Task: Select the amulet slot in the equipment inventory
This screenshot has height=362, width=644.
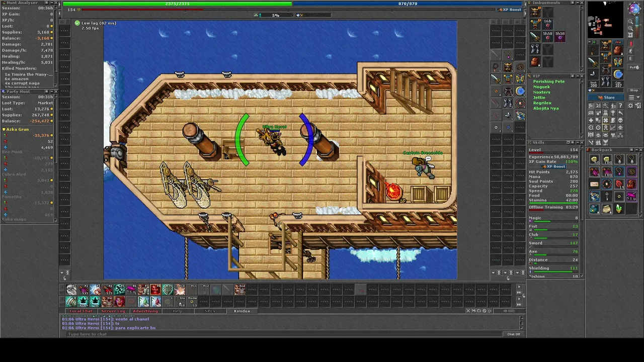Action: click(x=594, y=50)
